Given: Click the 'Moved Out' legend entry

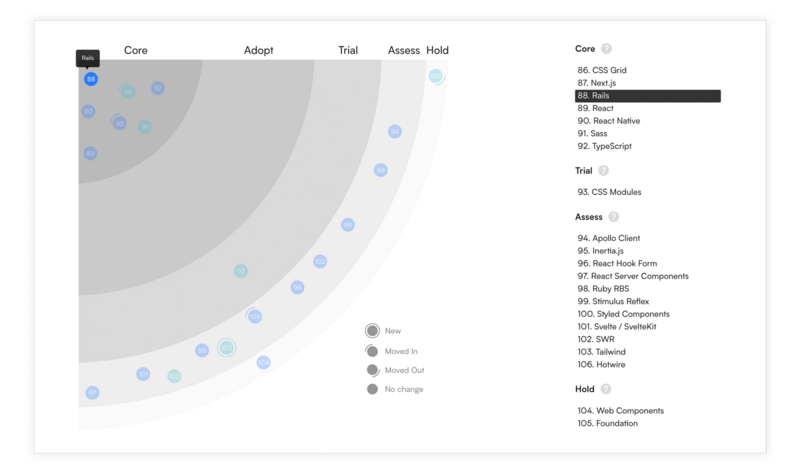Looking at the screenshot, I should coord(395,370).
